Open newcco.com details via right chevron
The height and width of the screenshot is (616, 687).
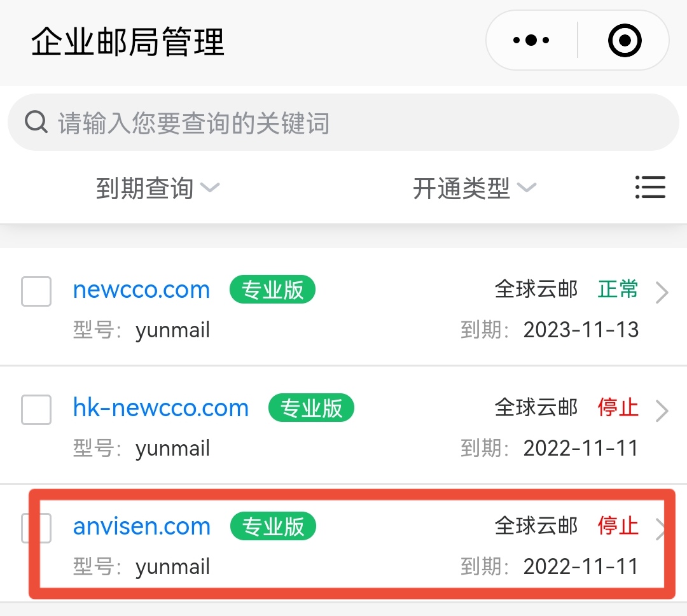[x=662, y=293]
